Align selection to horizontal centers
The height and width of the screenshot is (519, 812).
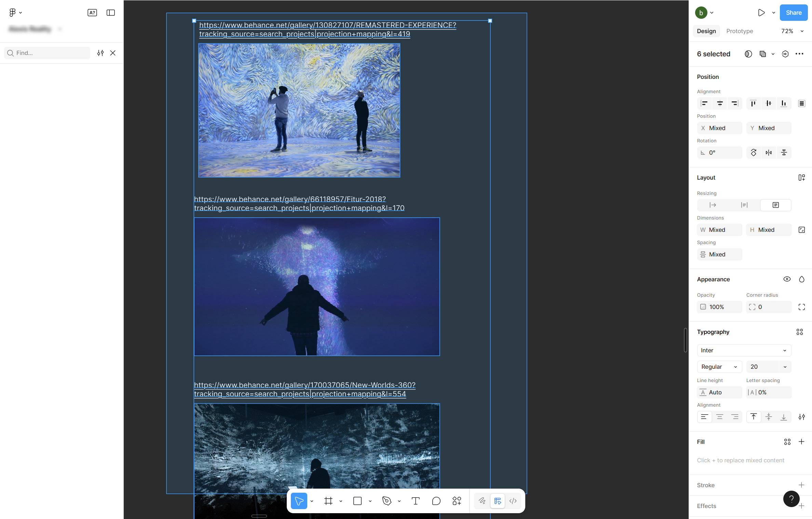720,103
